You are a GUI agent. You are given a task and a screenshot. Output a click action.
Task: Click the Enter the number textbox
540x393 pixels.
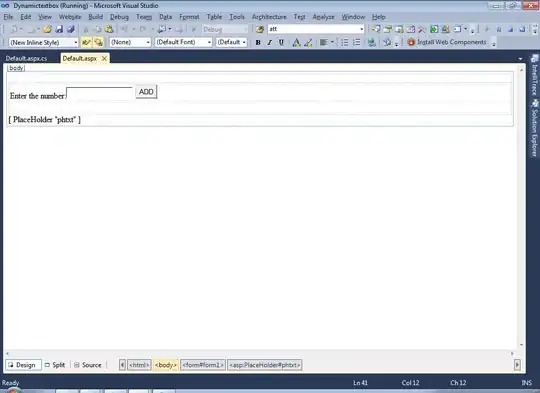99,94
